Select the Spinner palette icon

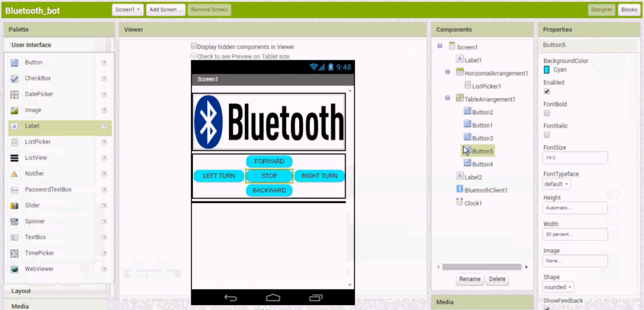(x=15, y=222)
